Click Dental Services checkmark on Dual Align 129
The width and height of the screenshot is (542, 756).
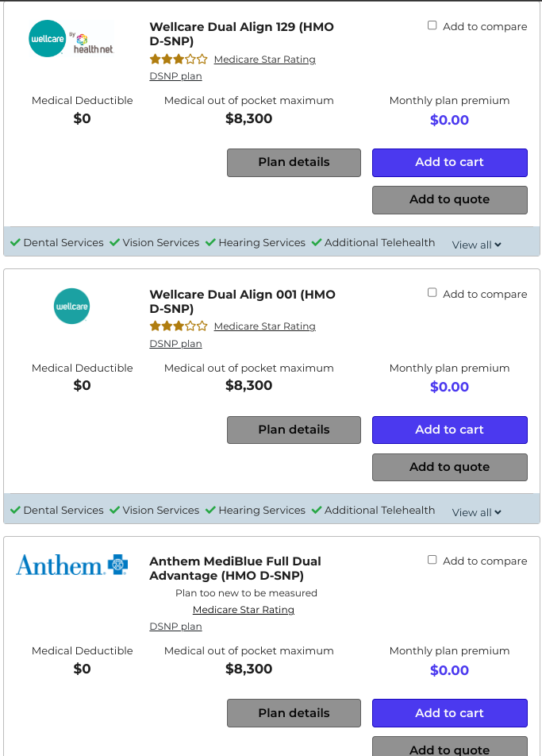[15, 242]
